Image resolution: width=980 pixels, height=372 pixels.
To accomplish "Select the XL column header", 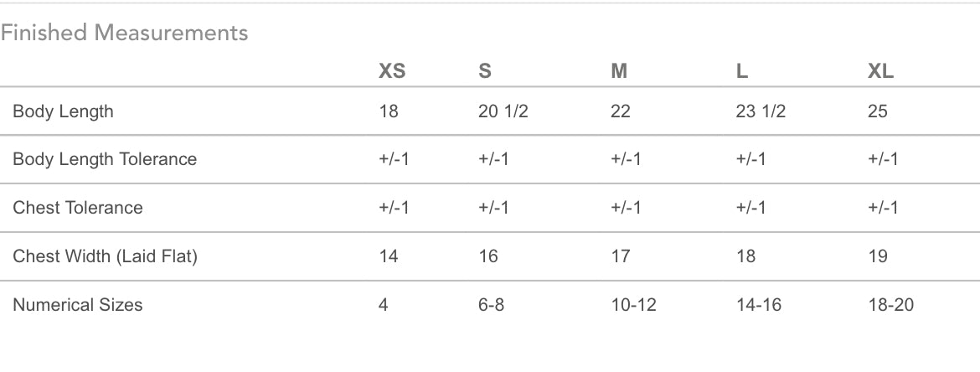I will pos(880,71).
